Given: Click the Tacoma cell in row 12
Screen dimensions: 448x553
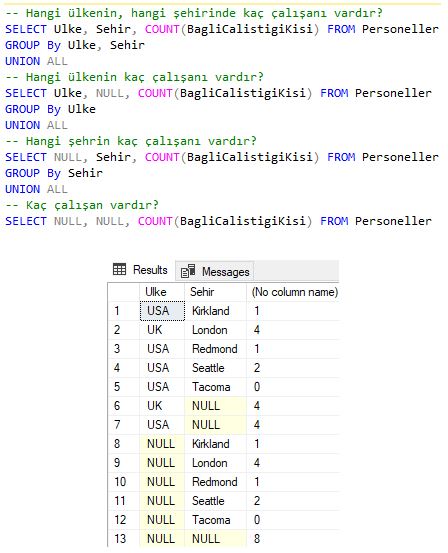Looking at the screenshot, I should pyautogui.click(x=215, y=520).
